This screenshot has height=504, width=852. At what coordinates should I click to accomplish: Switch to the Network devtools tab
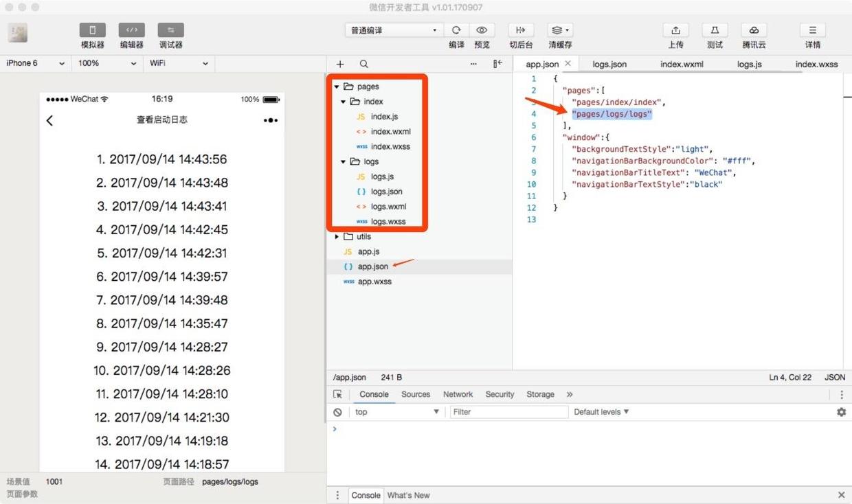coord(458,395)
